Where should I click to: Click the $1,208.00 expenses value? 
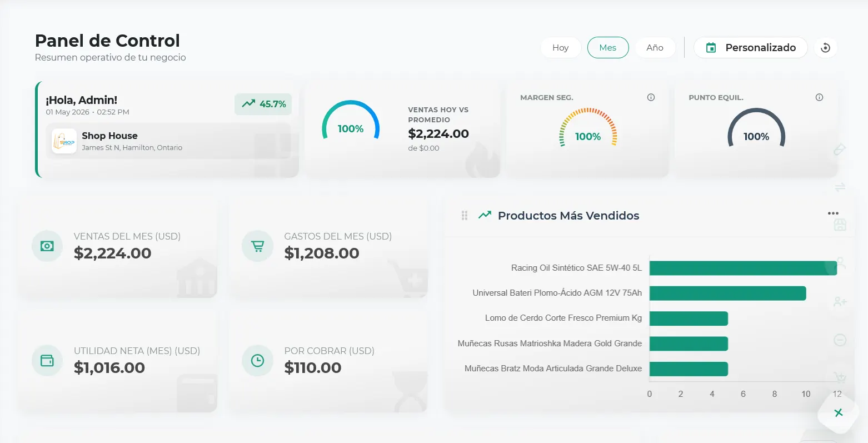[x=322, y=253]
